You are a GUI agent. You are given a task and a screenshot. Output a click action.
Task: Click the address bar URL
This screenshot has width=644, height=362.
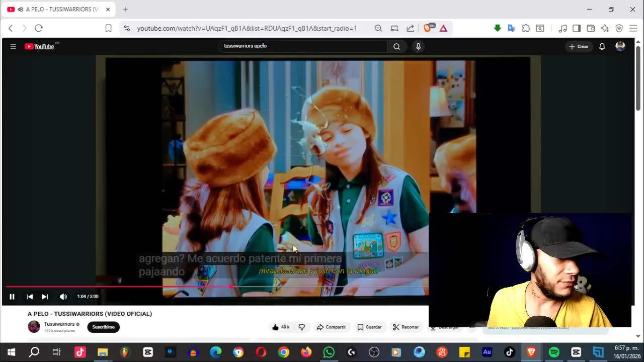pos(247,28)
